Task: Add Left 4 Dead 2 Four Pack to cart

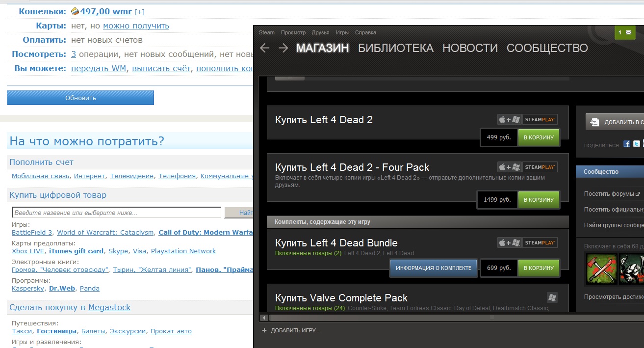Action: pos(539,200)
